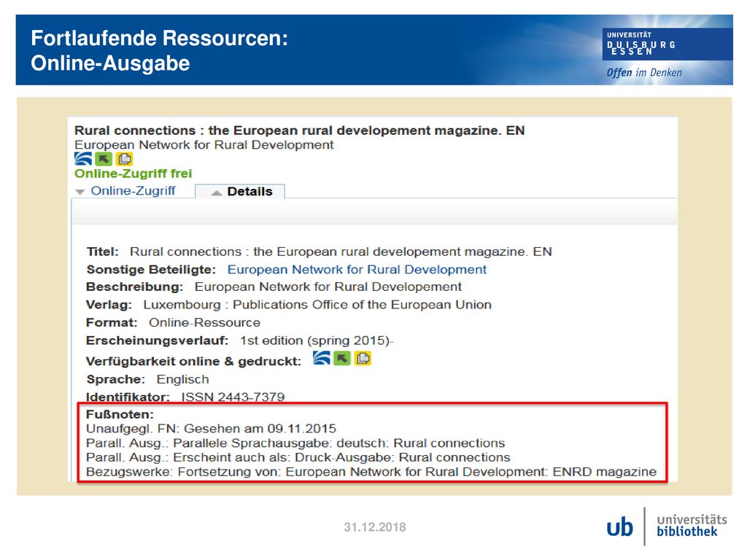This screenshot has height=560, width=747.
Task: Click the Online-Zugriff frei status text
Action: [x=133, y=174]
